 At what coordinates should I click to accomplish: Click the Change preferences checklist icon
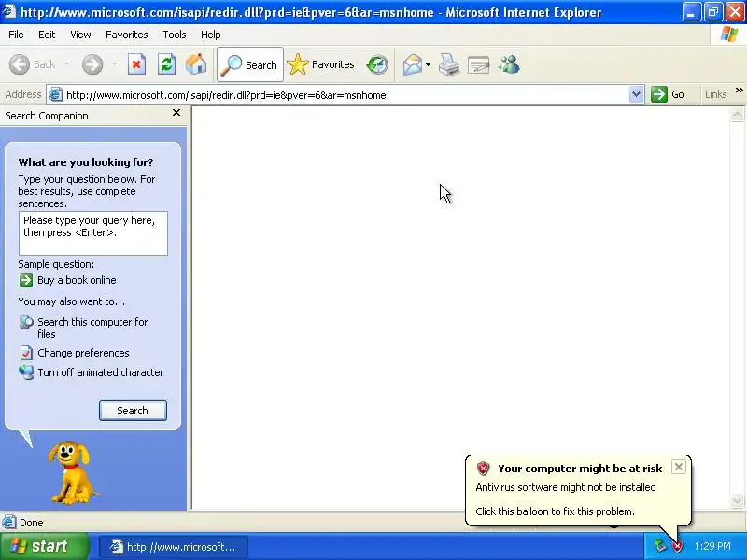coord(26,353)
